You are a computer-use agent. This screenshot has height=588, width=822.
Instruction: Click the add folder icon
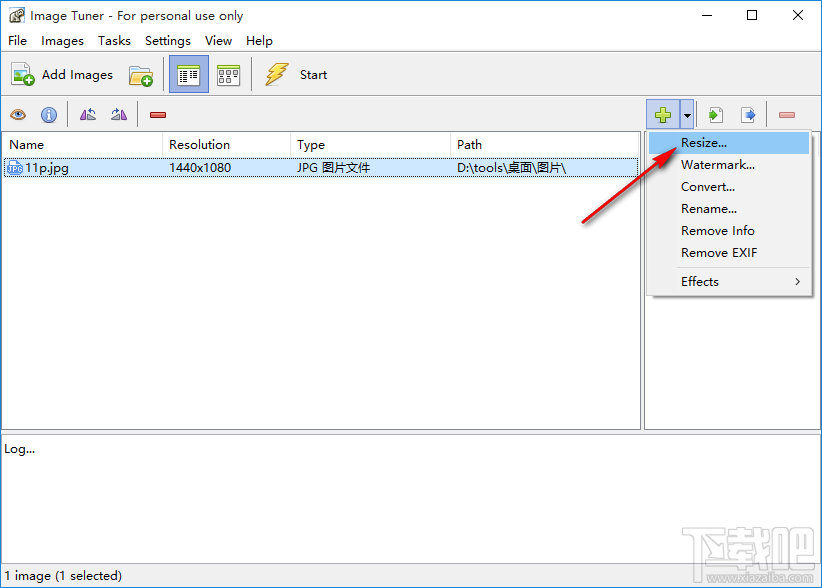pyautogui.click(x=141, y=75)
